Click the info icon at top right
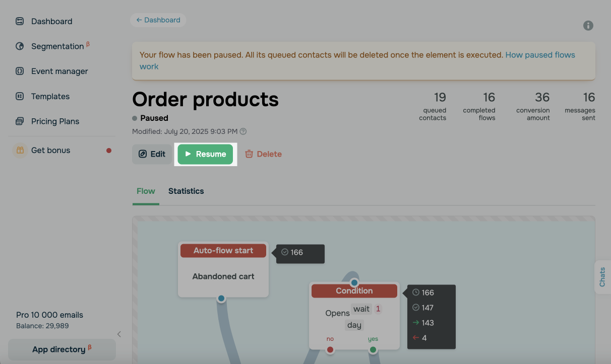 pyautogui.click(x=588, y=26)
